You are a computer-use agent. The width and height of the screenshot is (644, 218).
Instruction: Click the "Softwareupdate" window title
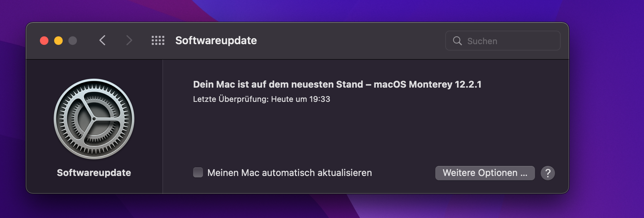click(x=216, y=41)
